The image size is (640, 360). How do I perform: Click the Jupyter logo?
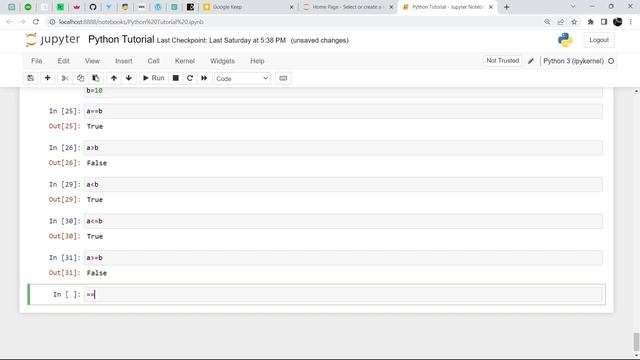(52, 40)
